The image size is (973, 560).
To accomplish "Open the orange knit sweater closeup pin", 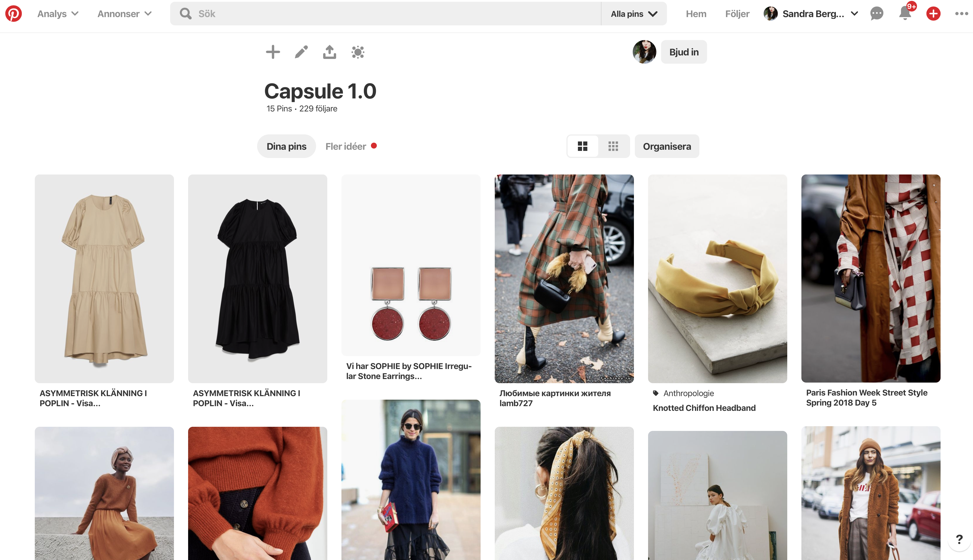I will 257,493.
